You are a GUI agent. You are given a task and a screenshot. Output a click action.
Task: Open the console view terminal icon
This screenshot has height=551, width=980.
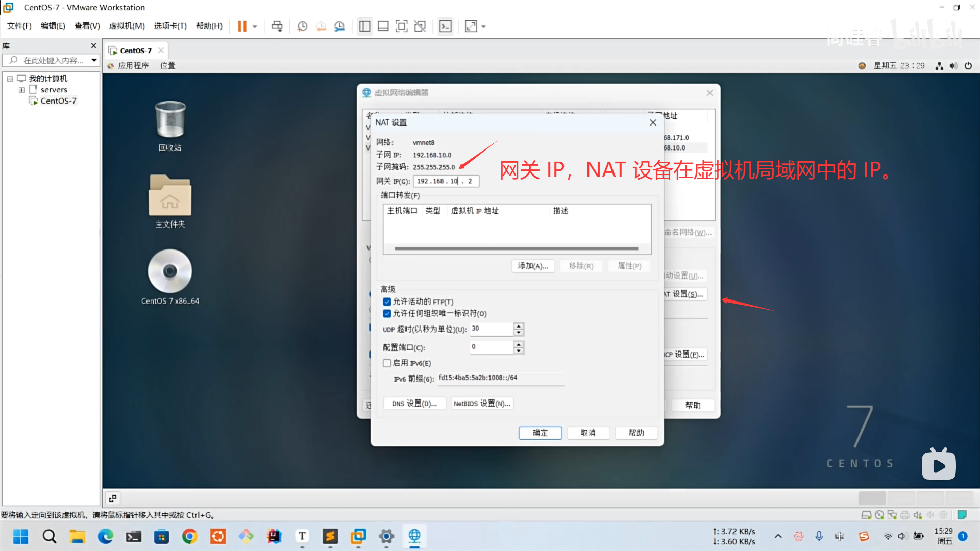click(446, 26)
